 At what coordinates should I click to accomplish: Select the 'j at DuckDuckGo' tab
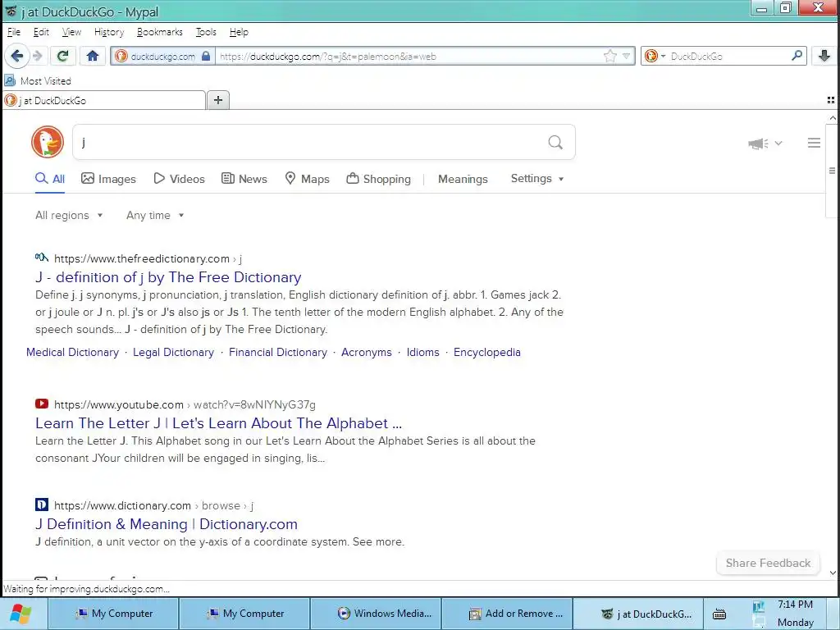point(104,100)
